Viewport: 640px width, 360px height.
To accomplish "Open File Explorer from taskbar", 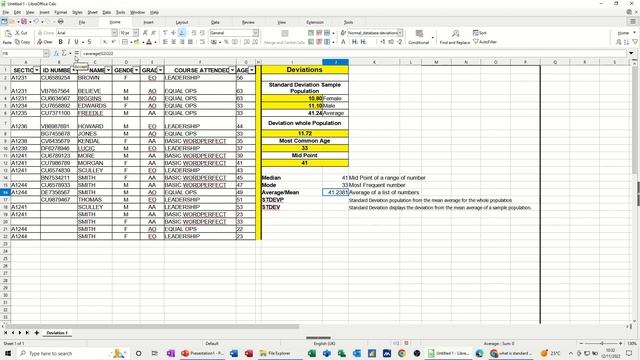I will pyautogui.click(x=276, y=353).
